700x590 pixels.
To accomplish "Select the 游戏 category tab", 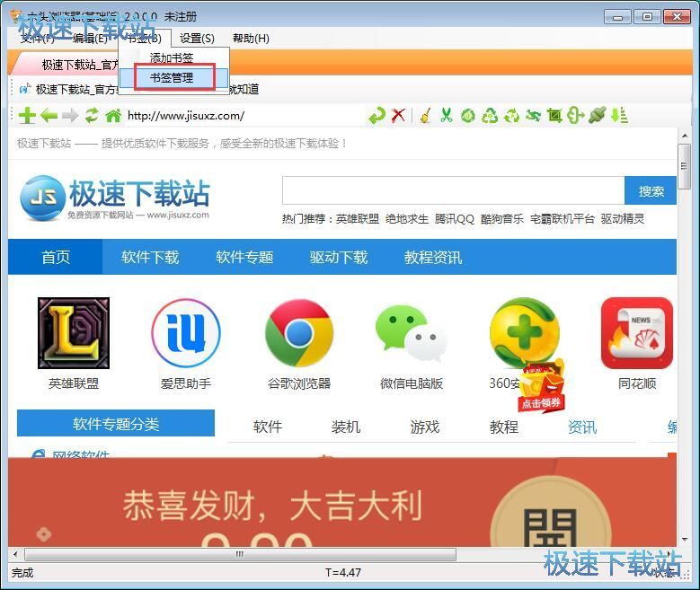I will point(424,427).
